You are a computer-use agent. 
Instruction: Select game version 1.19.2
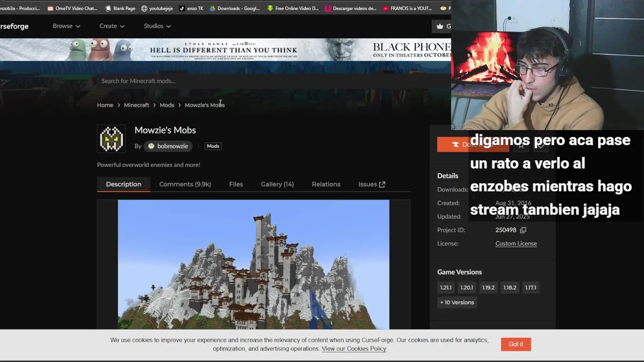pos(488,288)
